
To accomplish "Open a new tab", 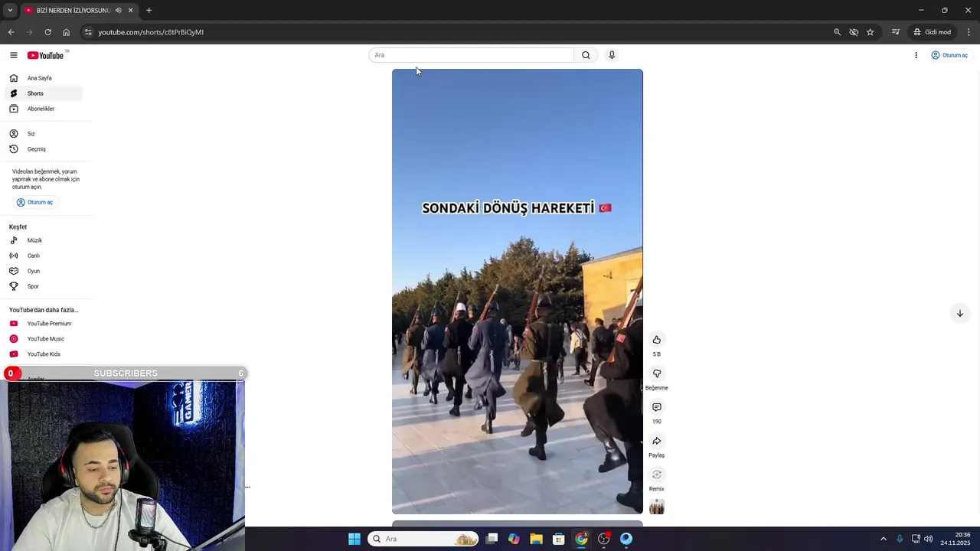I will coord(149,10).
